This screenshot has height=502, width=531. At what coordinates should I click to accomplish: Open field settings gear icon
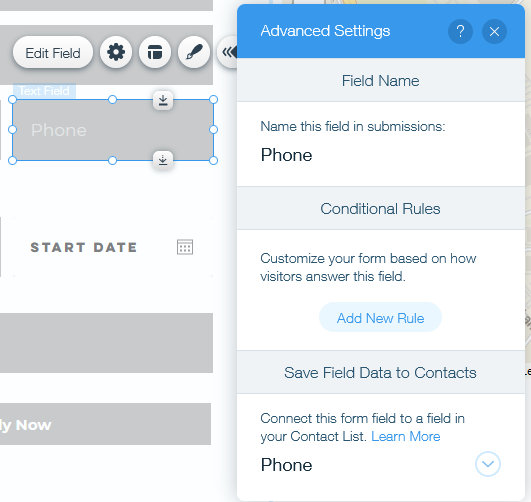click(116, 53)
